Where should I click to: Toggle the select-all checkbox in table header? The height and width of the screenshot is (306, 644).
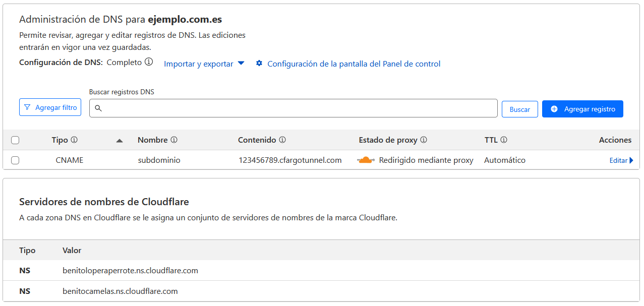[15, 140]
